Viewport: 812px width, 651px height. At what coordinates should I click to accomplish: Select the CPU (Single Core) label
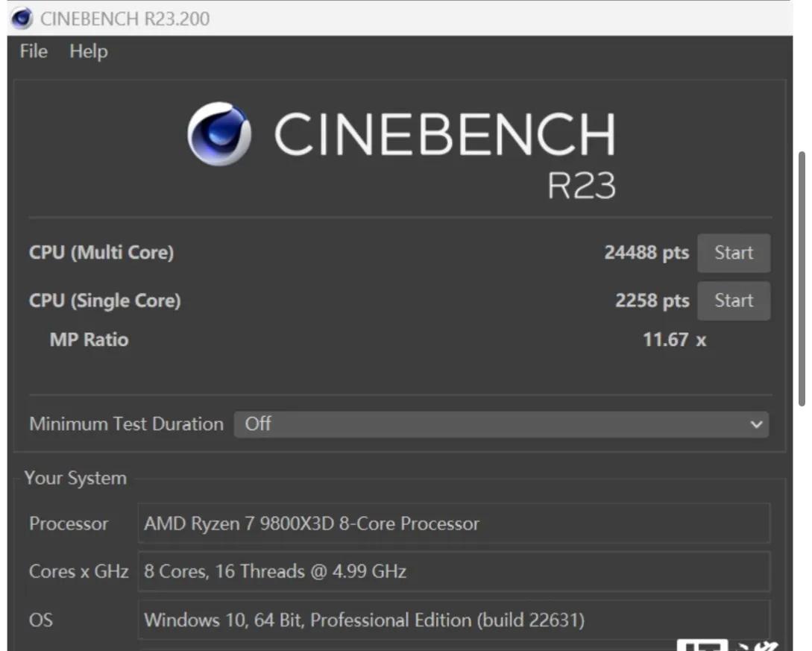coord(104,301)
